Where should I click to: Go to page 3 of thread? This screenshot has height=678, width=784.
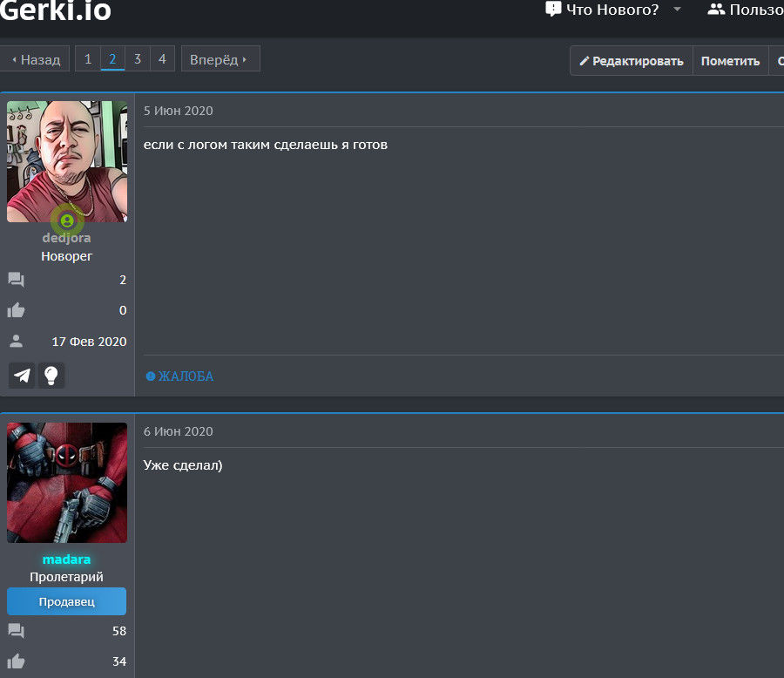click(x=137, y=59)
